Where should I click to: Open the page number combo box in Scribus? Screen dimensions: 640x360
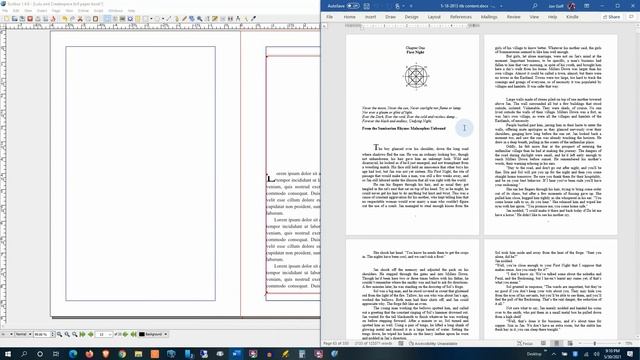(103, 334)
